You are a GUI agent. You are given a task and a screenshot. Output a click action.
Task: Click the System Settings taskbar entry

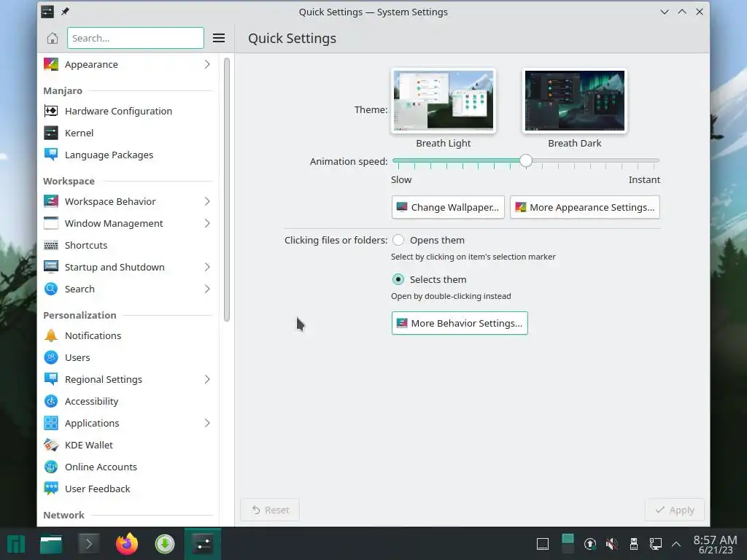[x=203, y=544]
